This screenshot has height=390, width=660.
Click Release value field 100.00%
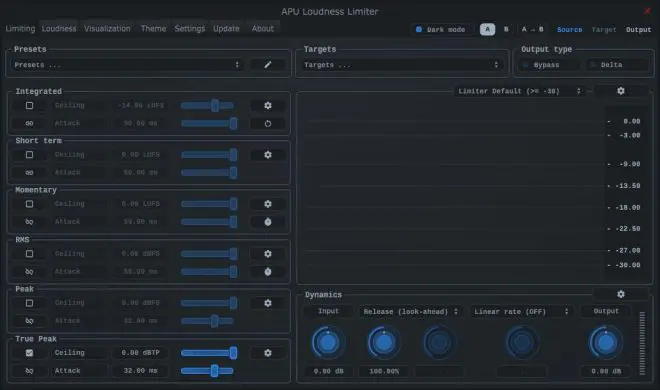pos(384,371)
